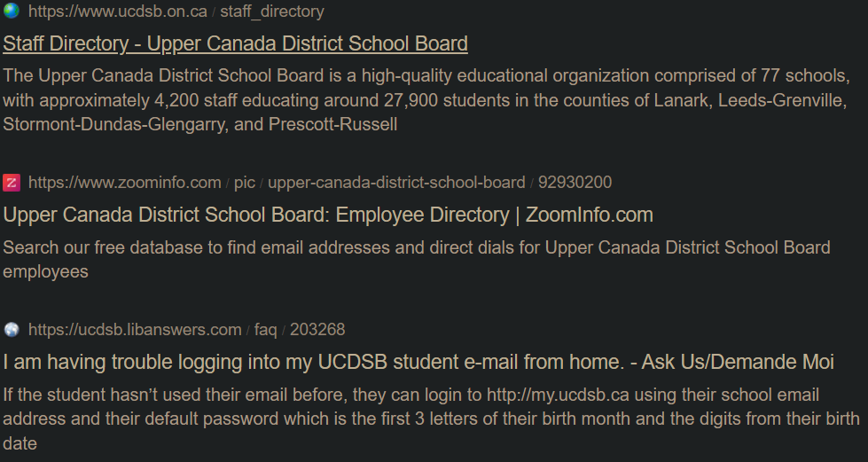This screenshot has height=462, width=868.
Task: Select the 'pic' breadcrumb in the ZoomInfo result
Action: pos(244,183)
